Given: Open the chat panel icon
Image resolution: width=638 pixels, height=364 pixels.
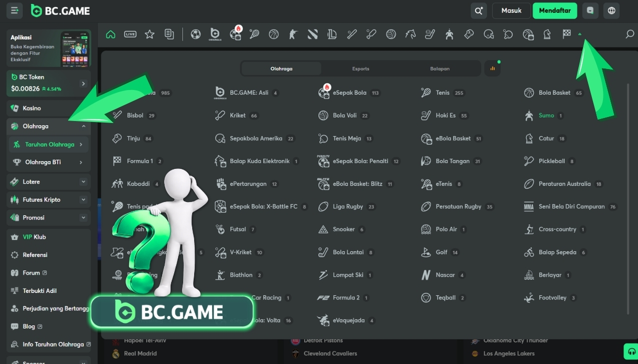Looking at the screenshot, I should point(590,10).
